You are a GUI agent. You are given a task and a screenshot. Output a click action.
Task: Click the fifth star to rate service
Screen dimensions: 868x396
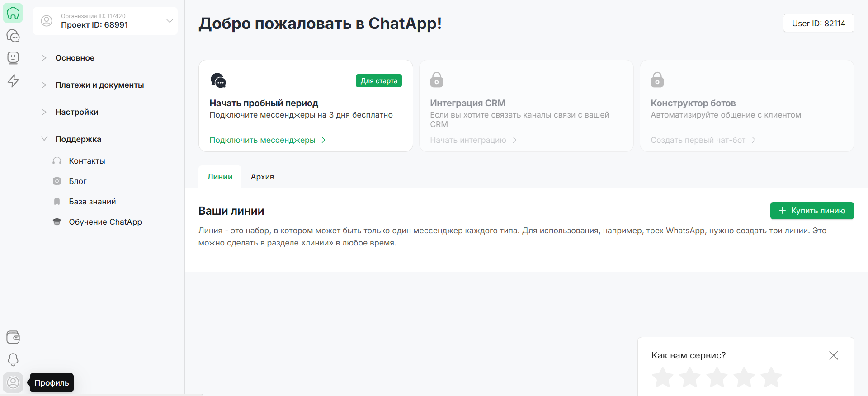(x=771, y=377)
